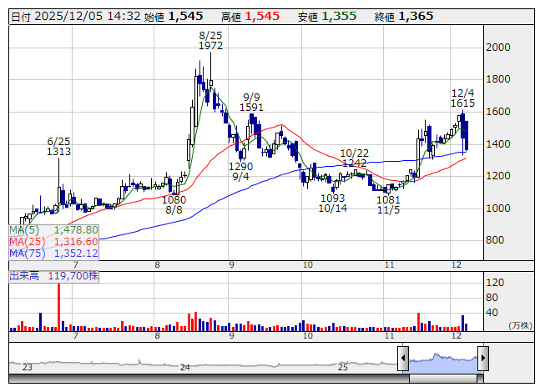The width and height of the screenshot is (545, 392).
Task: Click the right range handle arrow in navigator
Action: [482, 359]
